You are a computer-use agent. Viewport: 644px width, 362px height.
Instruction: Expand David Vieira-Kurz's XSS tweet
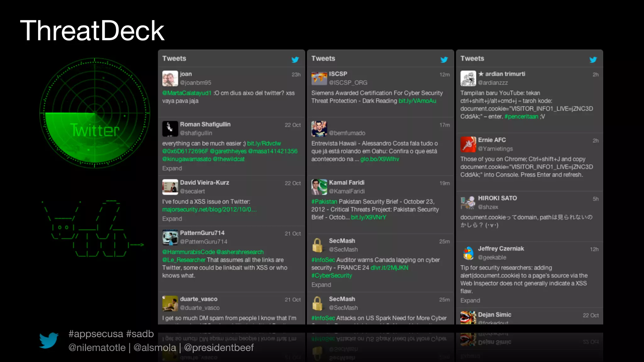pos(172,218)
